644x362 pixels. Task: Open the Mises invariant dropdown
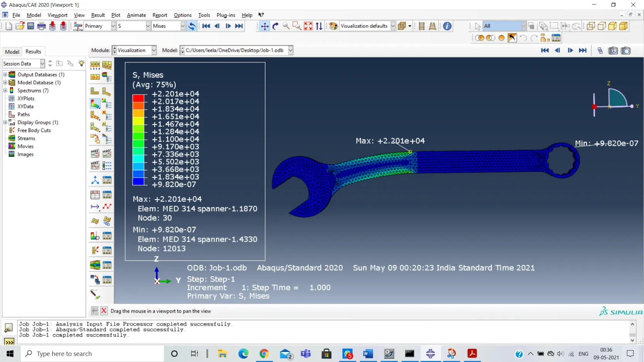(183, 26)
